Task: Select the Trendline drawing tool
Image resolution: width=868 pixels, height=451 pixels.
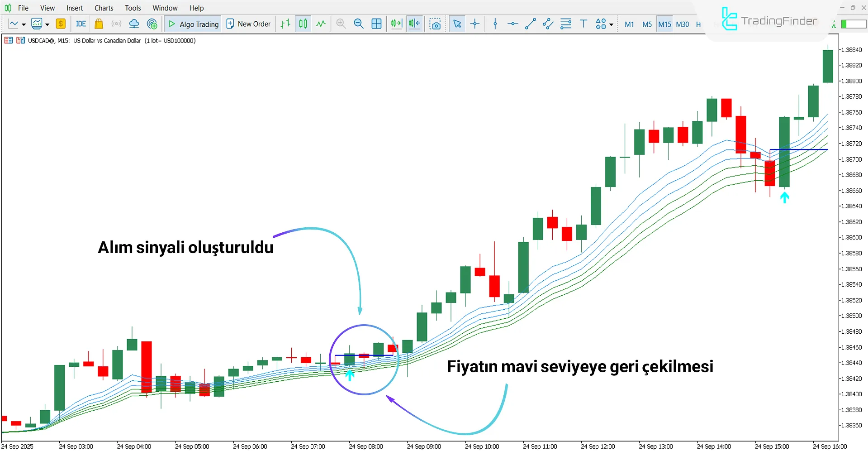Action: point(530,24)
